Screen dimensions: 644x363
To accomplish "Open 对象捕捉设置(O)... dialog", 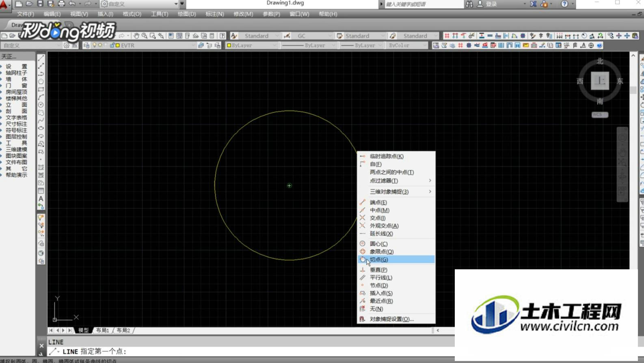I will click(x=396, y=319).
